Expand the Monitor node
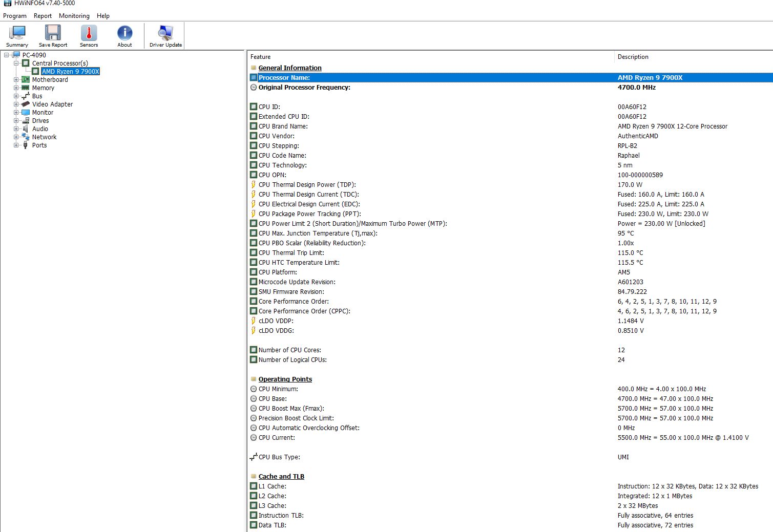Screen dimensions: 773x532 pyautogui.click(x=16, y=112)
